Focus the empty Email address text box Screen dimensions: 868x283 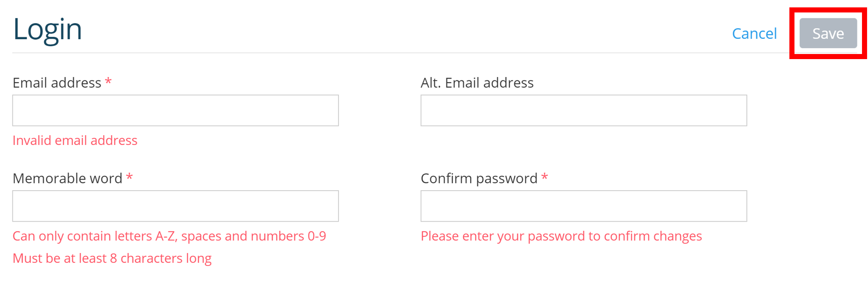pos(175,110)
